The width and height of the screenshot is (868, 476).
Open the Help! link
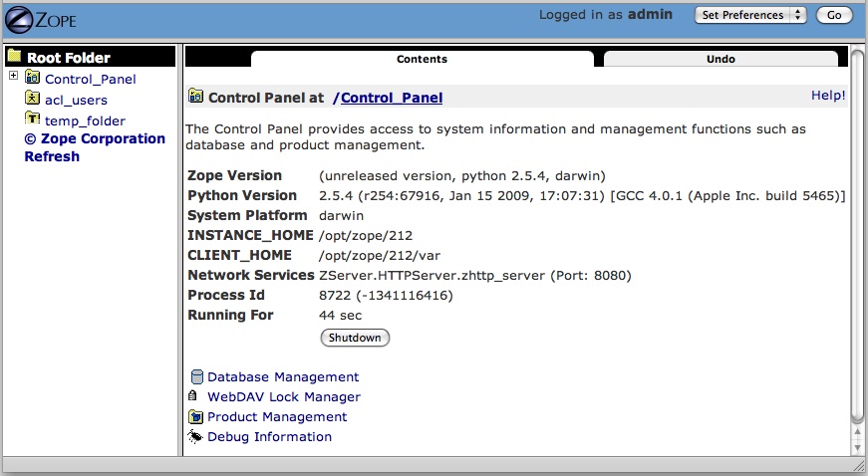click(x=828, y=96)
